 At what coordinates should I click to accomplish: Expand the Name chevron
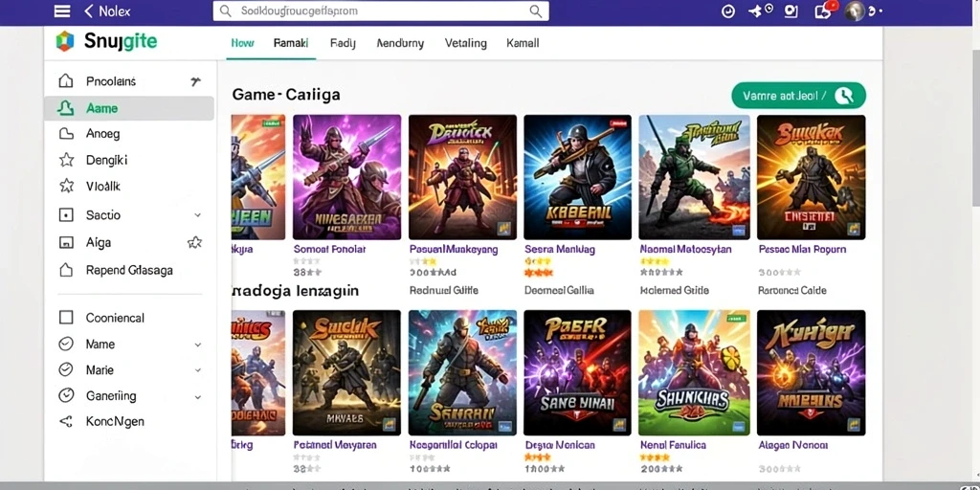[197, 345]
